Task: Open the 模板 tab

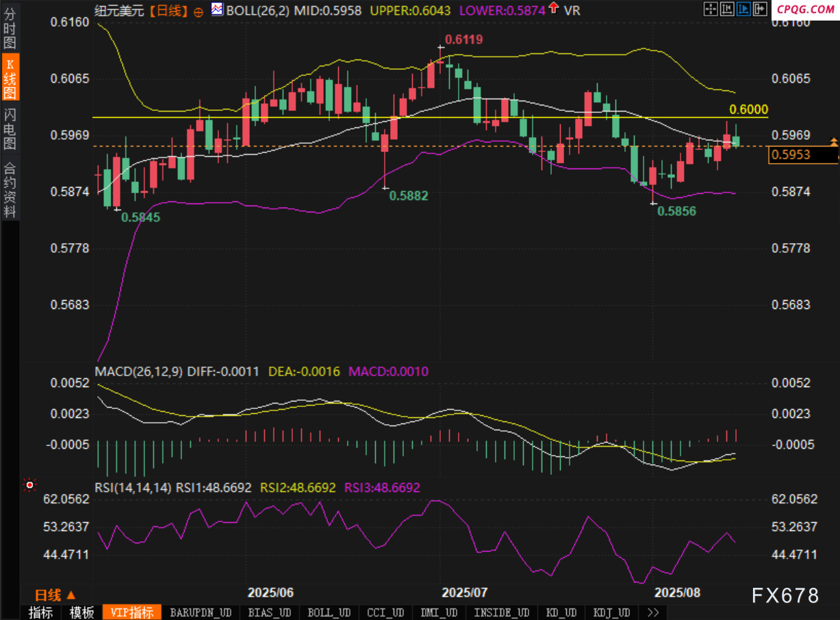Action: click(81, 612)
